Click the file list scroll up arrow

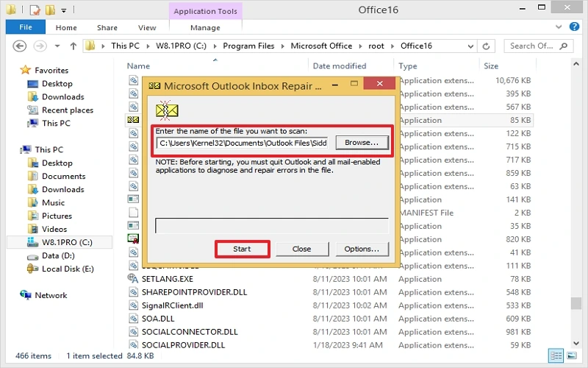click(x=576, y=64)
